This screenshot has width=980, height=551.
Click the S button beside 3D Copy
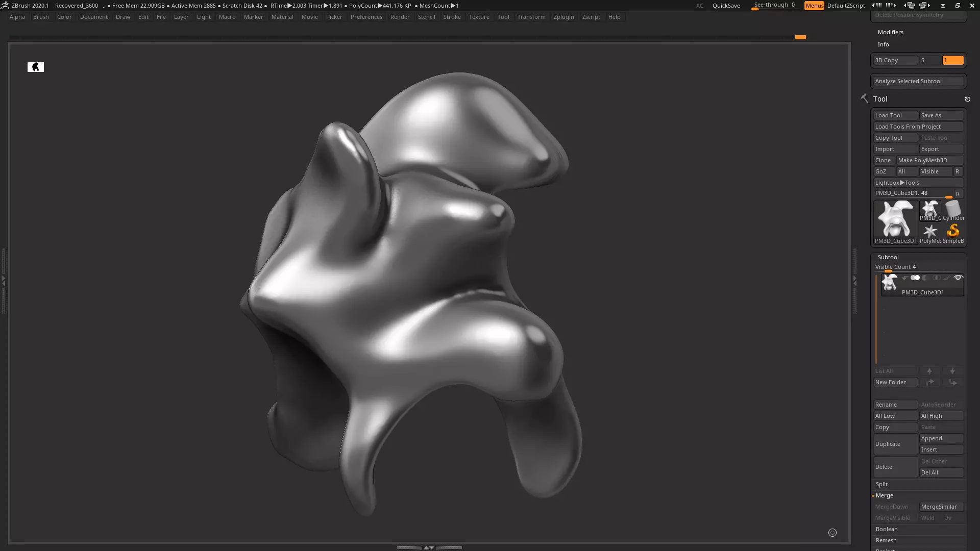pos(930,60)
